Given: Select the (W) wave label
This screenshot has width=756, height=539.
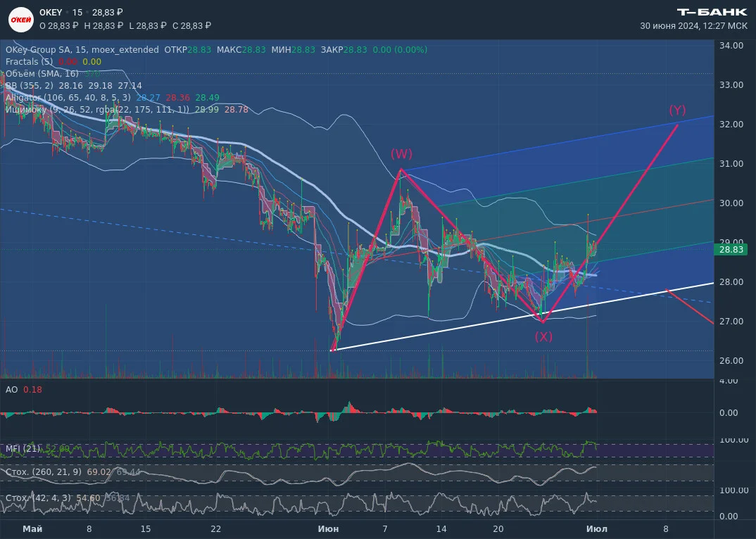Looking at the screenshot, I should click(x=401, y=154).
